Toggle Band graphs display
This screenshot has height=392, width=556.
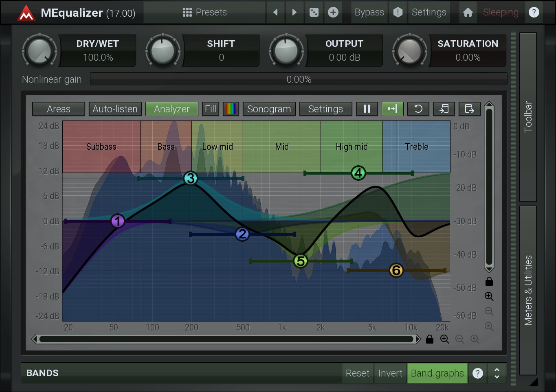pos(437,373)
